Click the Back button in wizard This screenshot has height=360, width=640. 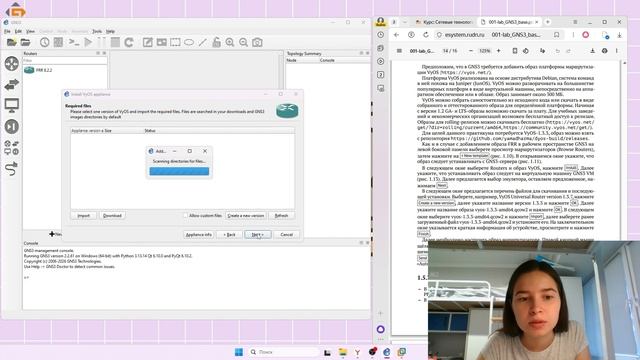[x=229, y=235]
